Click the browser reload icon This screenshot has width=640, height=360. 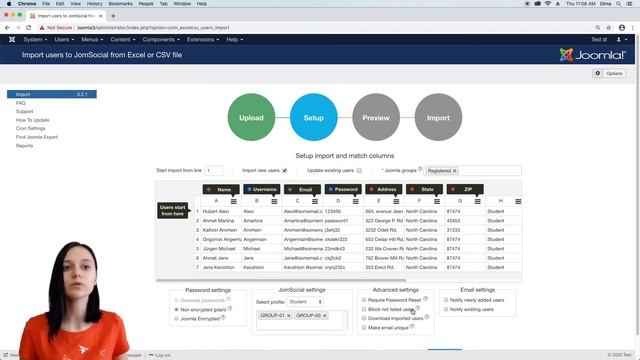[29, 28]
